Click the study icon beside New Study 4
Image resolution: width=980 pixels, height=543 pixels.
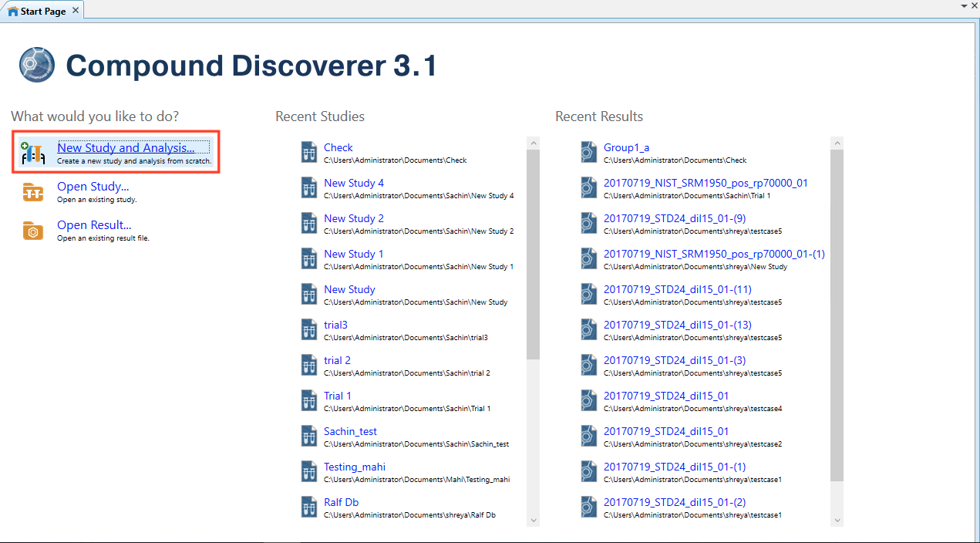tap(309, 187)
